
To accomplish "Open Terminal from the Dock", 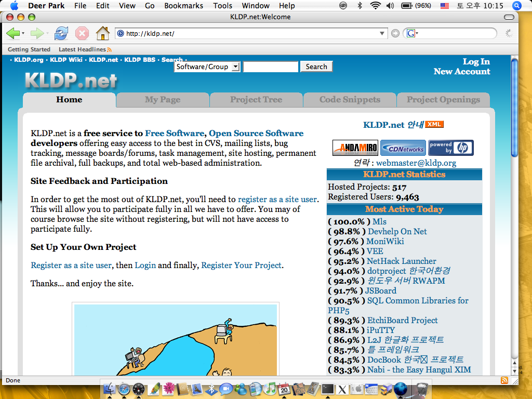I will coord(328,389).
